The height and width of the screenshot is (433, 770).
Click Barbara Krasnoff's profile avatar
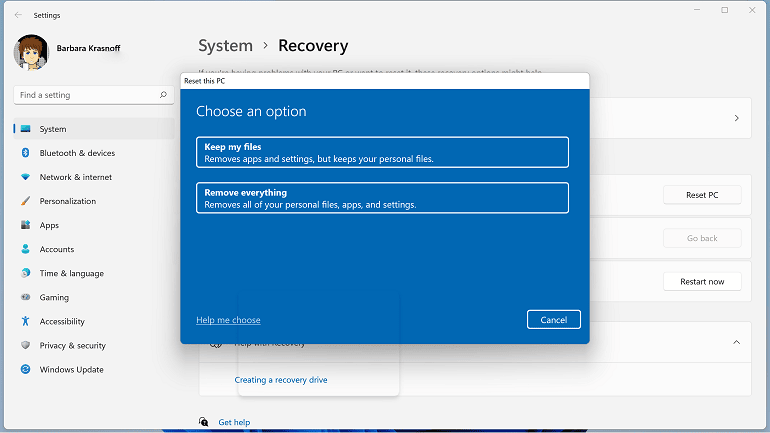(x=31, y=52)
